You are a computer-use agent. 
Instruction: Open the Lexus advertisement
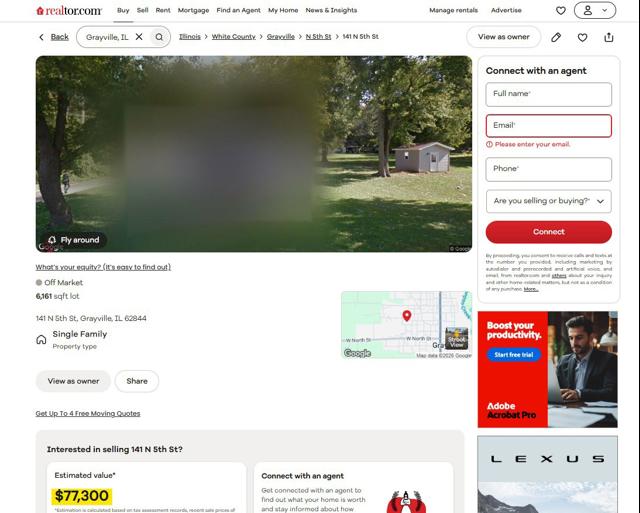point(547,474)
